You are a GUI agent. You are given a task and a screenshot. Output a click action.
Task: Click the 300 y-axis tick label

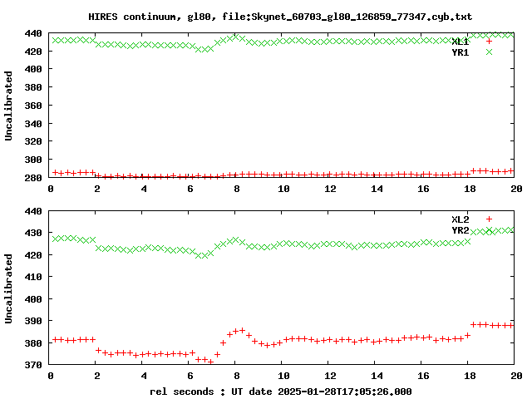point(33,160)
